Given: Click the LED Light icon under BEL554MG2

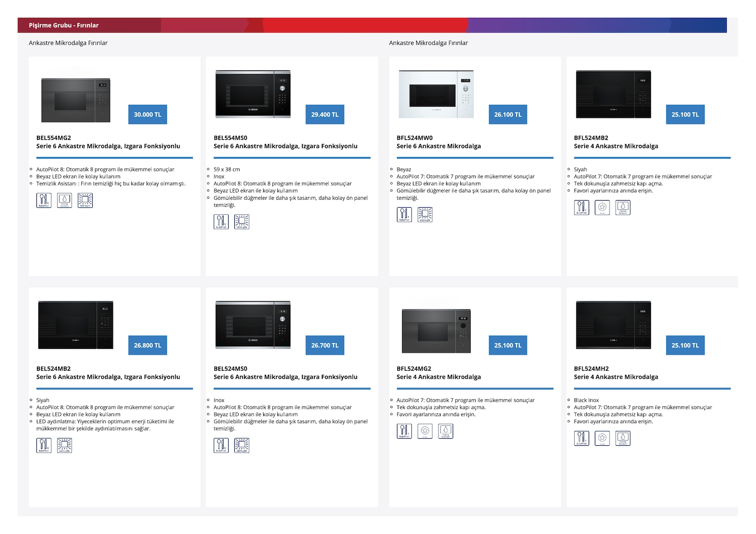Looking at the screenshot, I should [x=85, y=200].
